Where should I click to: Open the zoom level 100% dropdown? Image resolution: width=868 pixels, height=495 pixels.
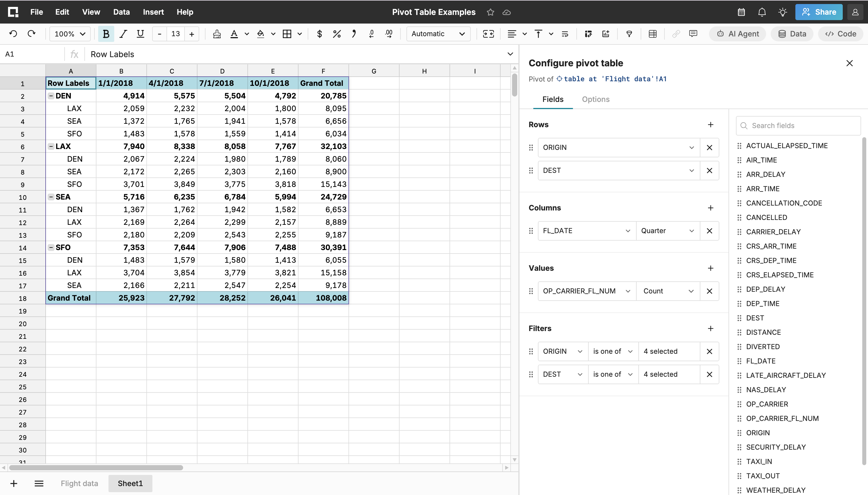coord(70,34)
